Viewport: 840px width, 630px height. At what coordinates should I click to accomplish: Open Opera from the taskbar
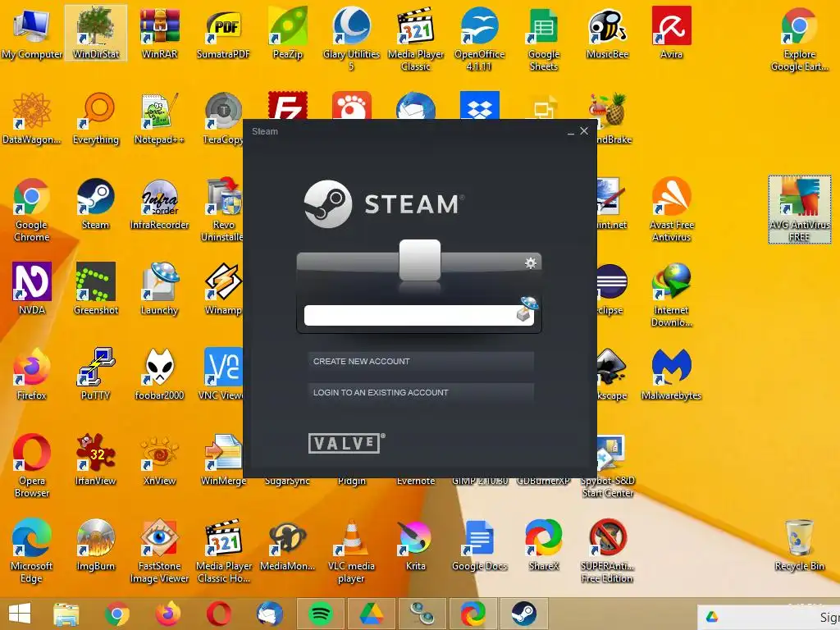click(219, 614)
